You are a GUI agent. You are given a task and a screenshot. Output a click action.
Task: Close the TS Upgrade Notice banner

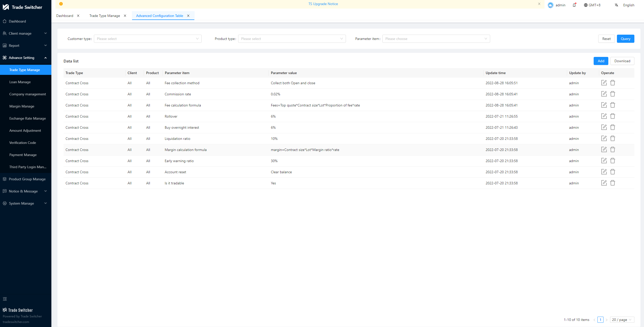point(539,4)
